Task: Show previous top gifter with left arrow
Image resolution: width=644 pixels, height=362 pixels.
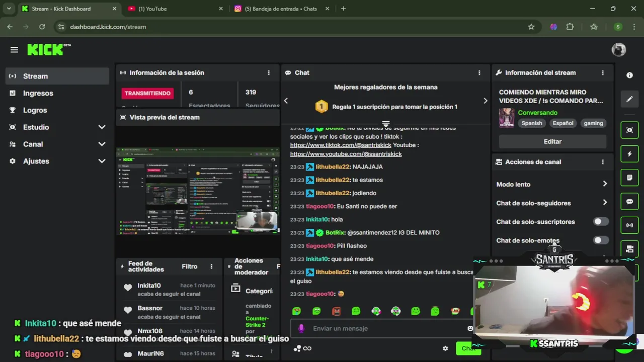Action: [286, 101]
